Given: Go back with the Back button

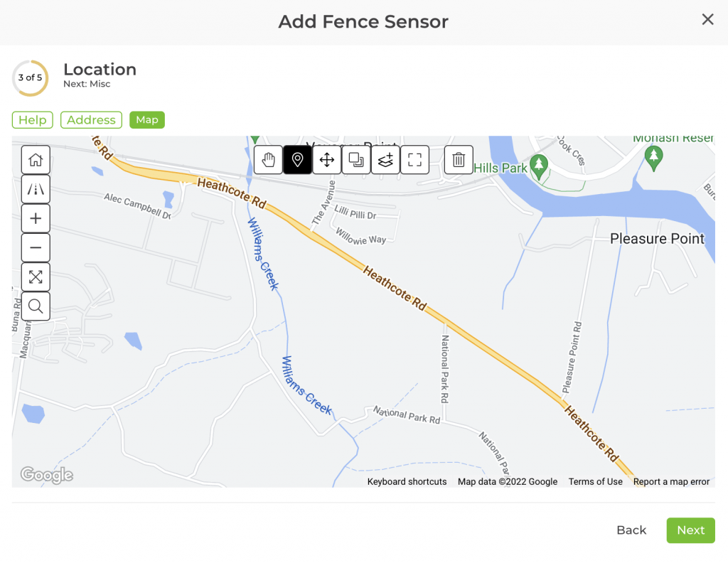Looking at the screenshot, I should click(x=631, y=530).
